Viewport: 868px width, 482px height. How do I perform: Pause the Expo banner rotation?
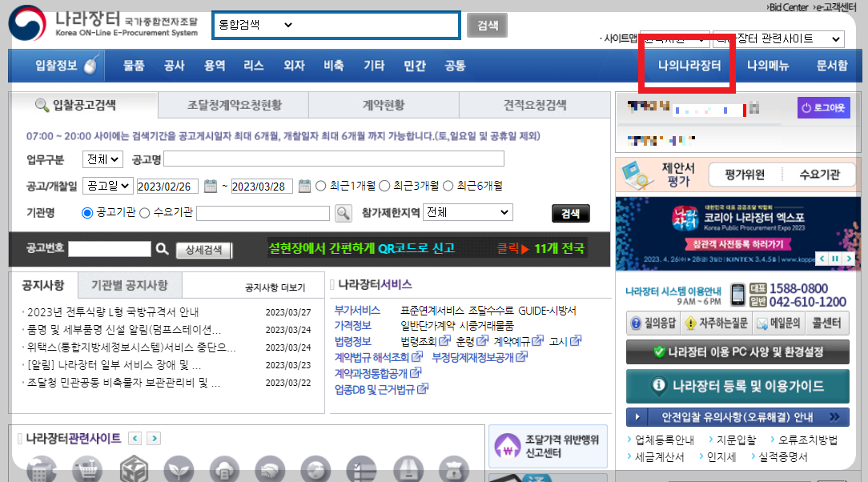coord(835,259)
